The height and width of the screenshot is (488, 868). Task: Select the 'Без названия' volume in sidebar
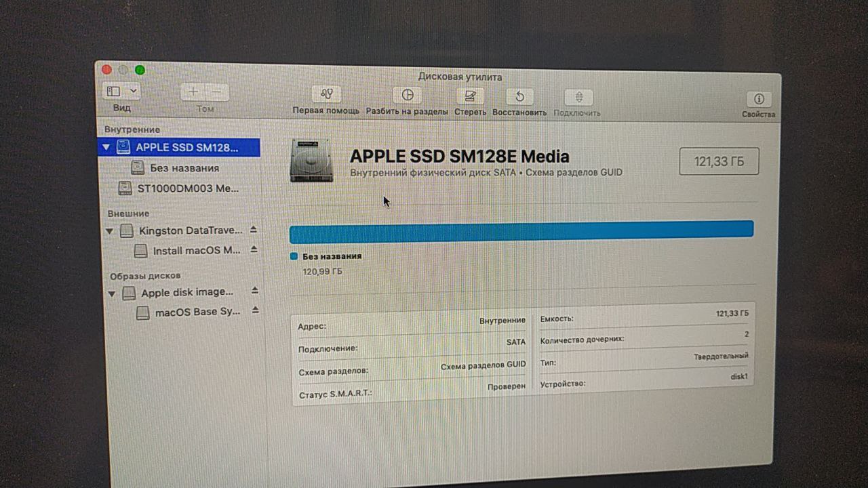pyautogui.click(x=184, y=167)
